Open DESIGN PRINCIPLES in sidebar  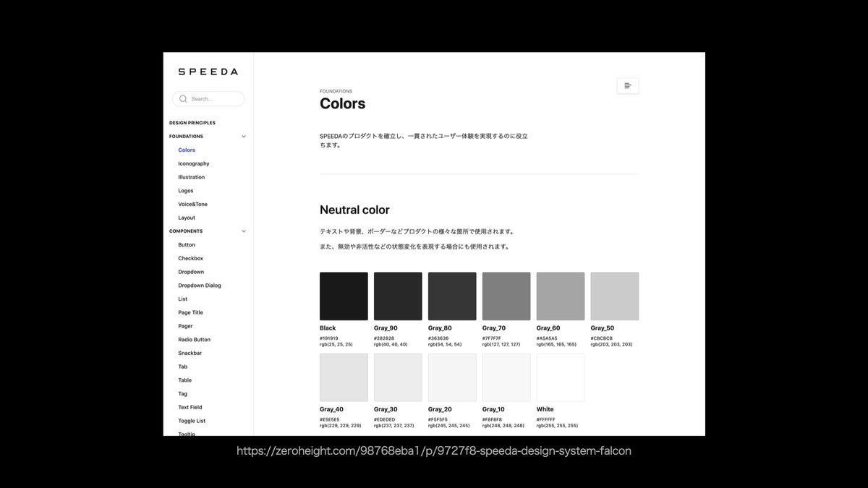(x=192, y=123)
